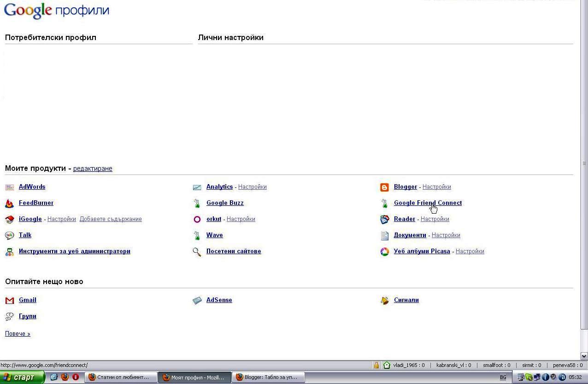Open the Групи link
This screenshot has width=588, height=384.
pyautogui.click(x=28, y=316)
